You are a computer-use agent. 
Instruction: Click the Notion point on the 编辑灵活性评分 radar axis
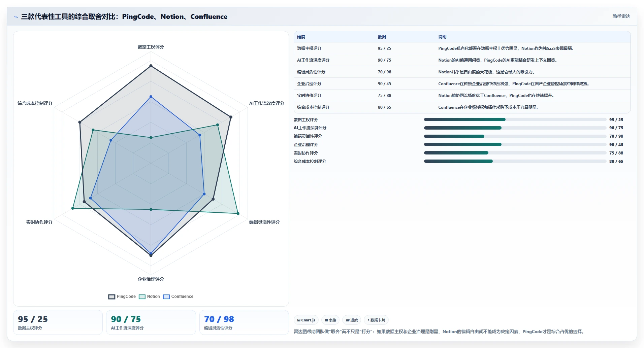238,213
